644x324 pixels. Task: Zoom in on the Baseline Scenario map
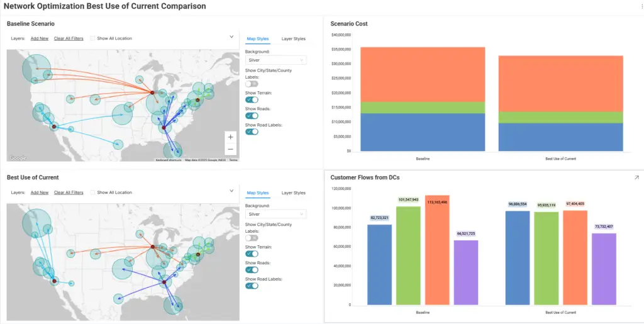231,137
